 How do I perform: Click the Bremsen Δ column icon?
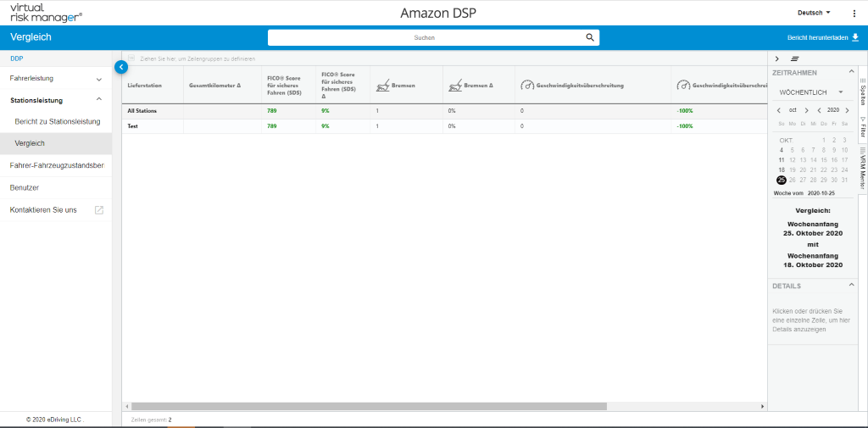point(455,86)
